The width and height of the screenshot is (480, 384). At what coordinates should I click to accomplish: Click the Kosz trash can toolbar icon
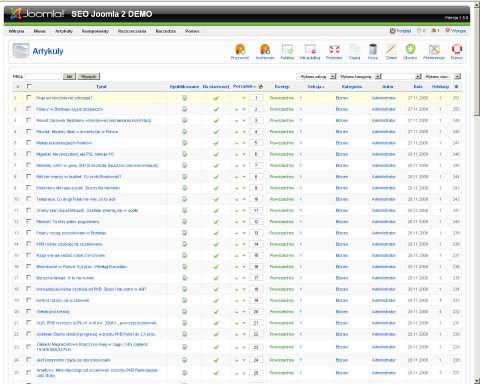[373, 50]
